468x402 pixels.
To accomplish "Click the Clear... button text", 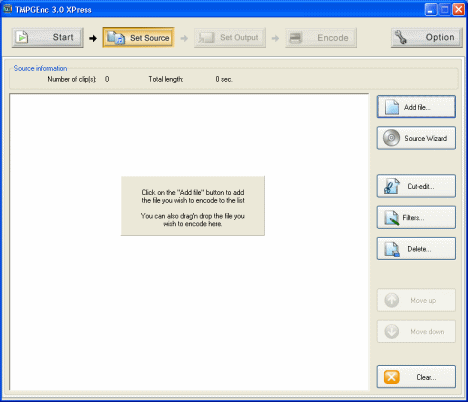I will [426, 377].
